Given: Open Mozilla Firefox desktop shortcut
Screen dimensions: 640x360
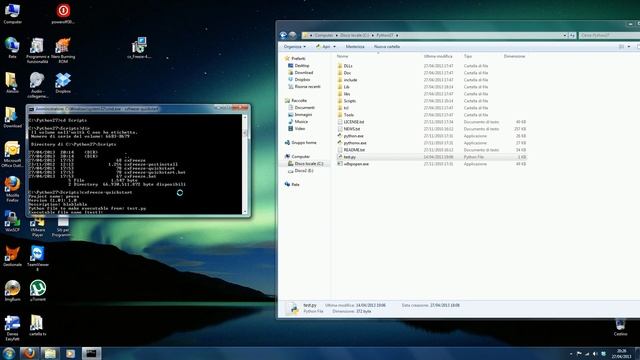Looking at the screenshot, I should (12, 189).
